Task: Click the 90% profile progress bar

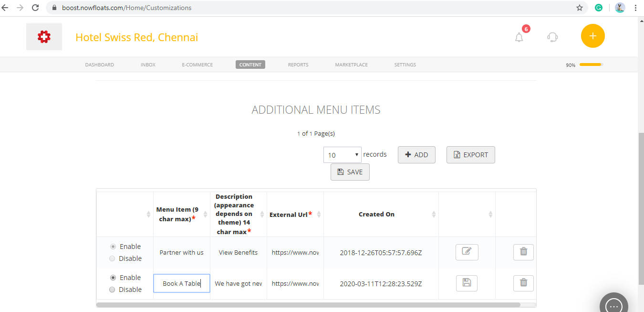Action: (x=591, y=65)
